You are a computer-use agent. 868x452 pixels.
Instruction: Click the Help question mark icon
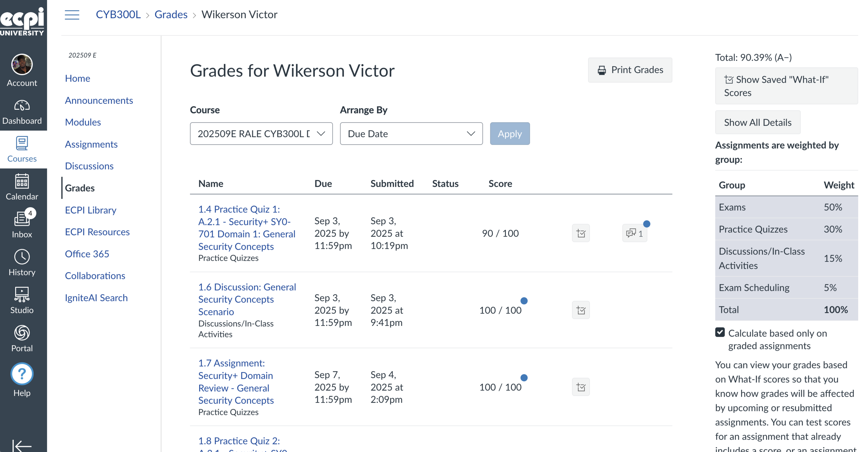pyautogui.click(x=22, y=374)
